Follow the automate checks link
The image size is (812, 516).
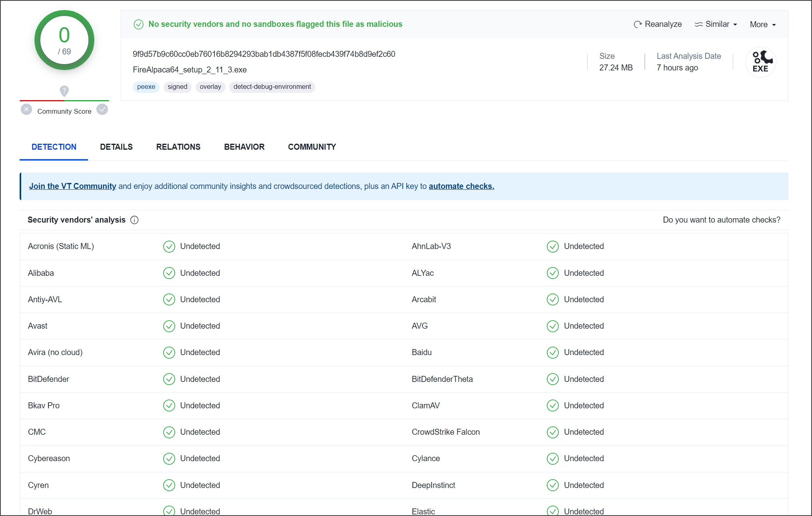tap(462, 186)
